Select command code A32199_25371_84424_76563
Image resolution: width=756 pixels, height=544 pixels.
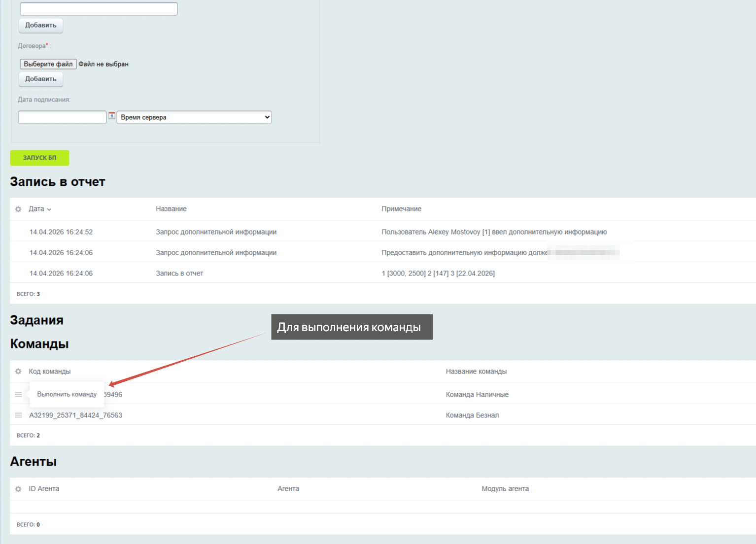click(75, 415)
